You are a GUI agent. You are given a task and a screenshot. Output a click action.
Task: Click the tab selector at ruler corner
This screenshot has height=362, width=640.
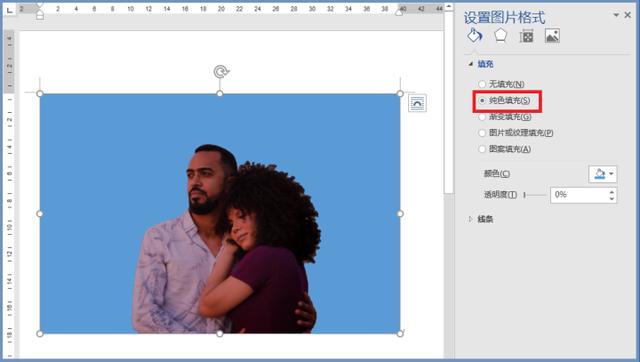[x=9, y=9]
